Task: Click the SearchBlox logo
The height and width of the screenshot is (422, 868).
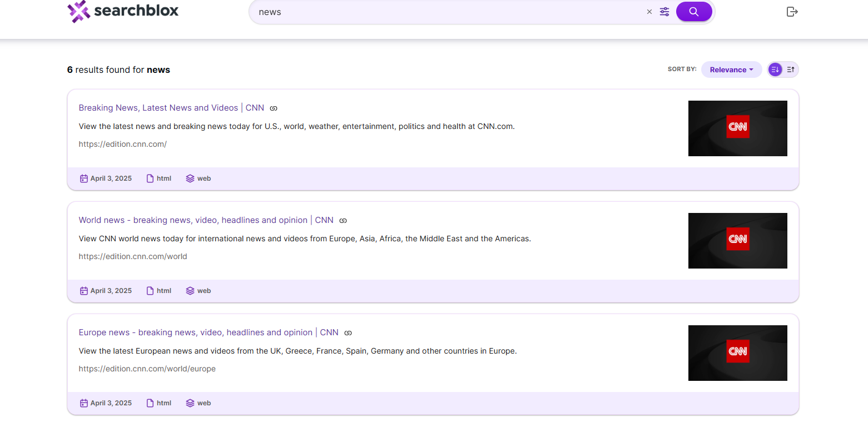Action: (x=123, y=11)
